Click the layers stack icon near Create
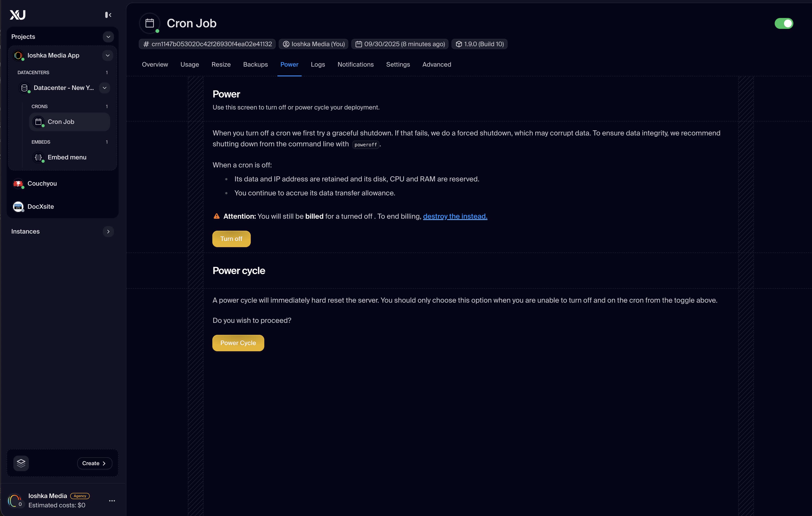Viewport: 812px width, 516px height. pyautogui.click(x=21, y=463)
